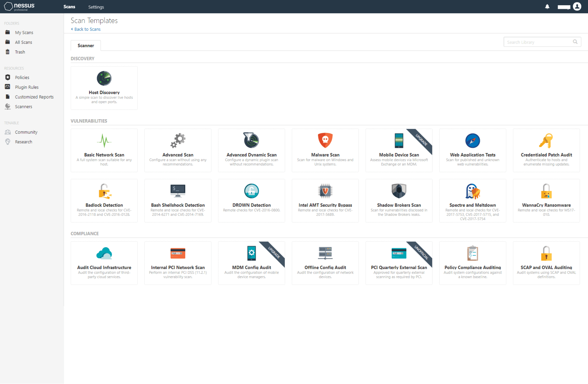Expand the Trash folder
The image size is (588, 384).
(x=20, y=51)
